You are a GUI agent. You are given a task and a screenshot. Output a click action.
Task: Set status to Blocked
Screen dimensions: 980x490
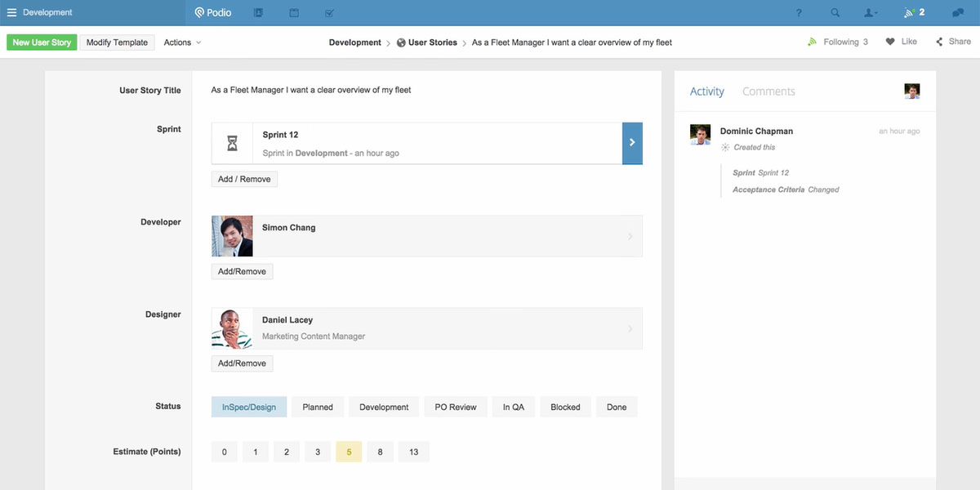tap(565, 407)
